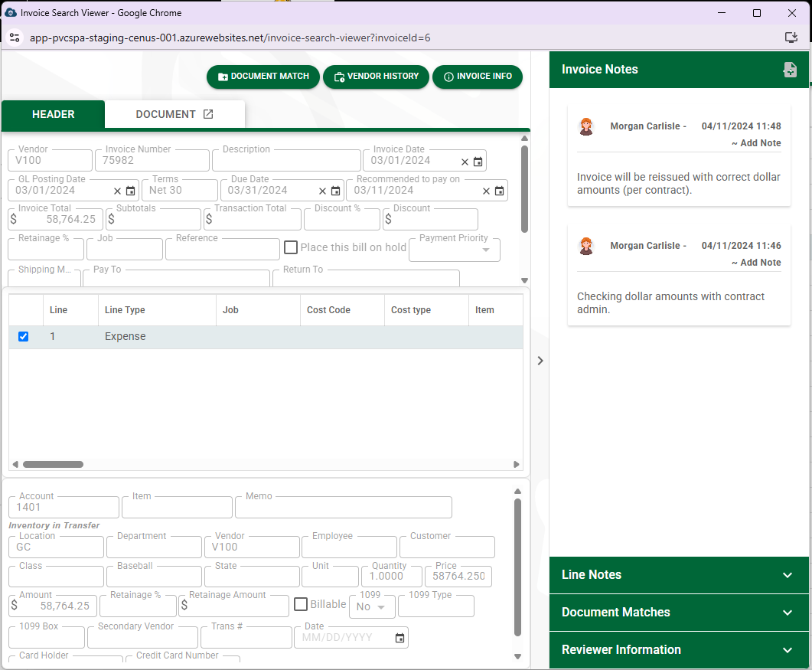The width and height of the screenshot is (812, 670).
Task: Open calendar picker for Invoice Date
Action: (x=478, y=162)
